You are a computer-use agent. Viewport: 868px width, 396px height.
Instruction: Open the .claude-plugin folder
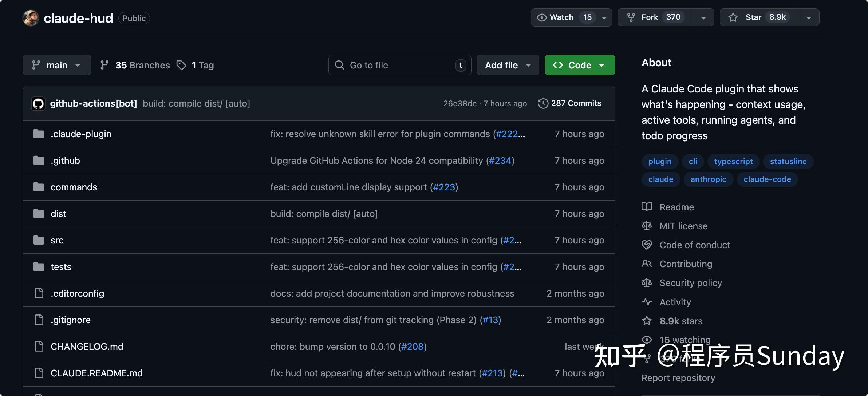tap(81, 134)
